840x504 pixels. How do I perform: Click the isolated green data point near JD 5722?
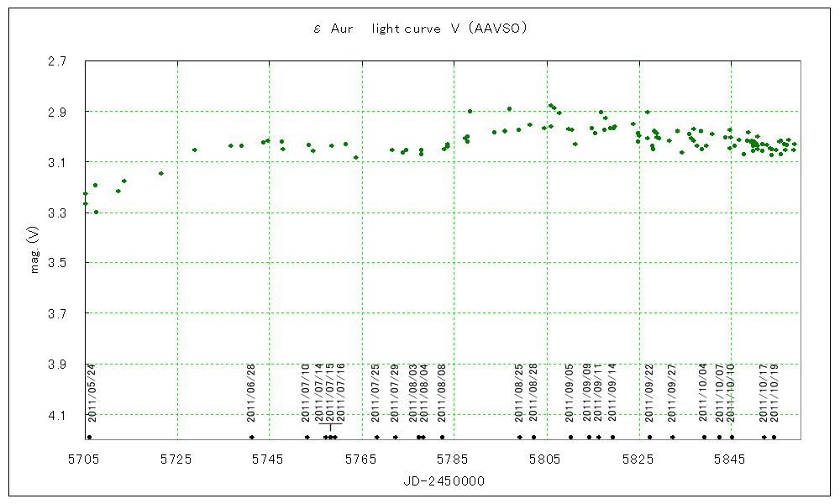[161, 173]
